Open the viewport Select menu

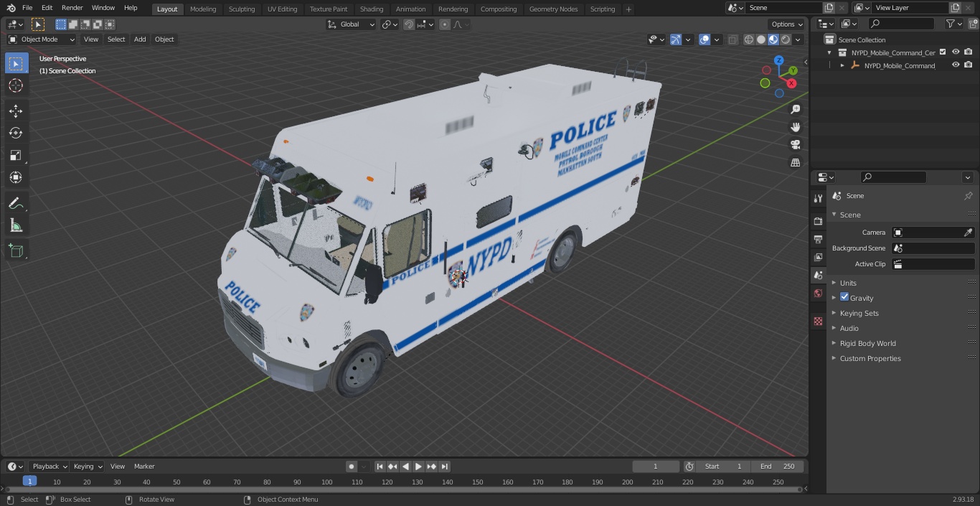[116, 39]
